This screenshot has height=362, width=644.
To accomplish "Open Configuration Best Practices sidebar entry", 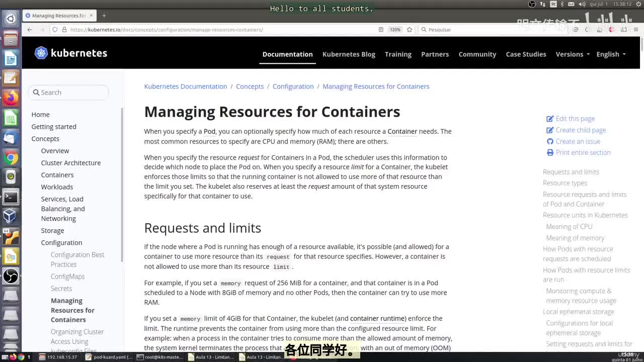I will pyautogui.click(x=77, y=259).
